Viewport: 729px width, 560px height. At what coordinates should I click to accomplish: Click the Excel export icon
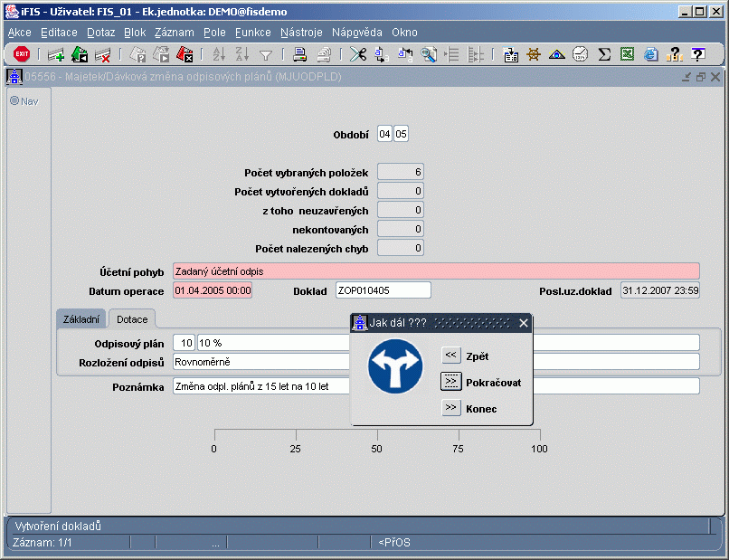click(627, 54)
